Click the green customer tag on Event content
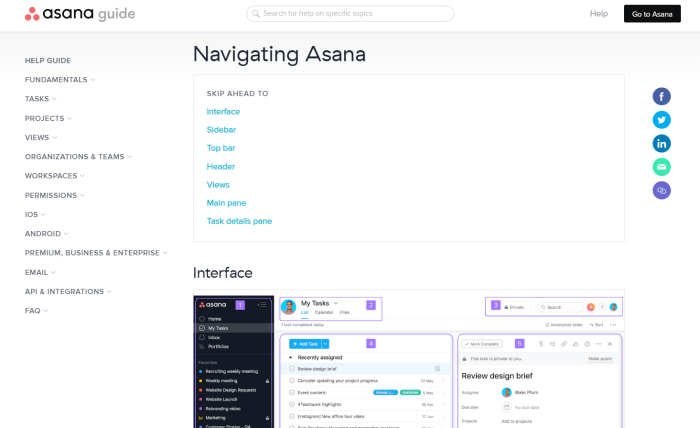The height and width of the screenshot is (428, 700). 410,393
